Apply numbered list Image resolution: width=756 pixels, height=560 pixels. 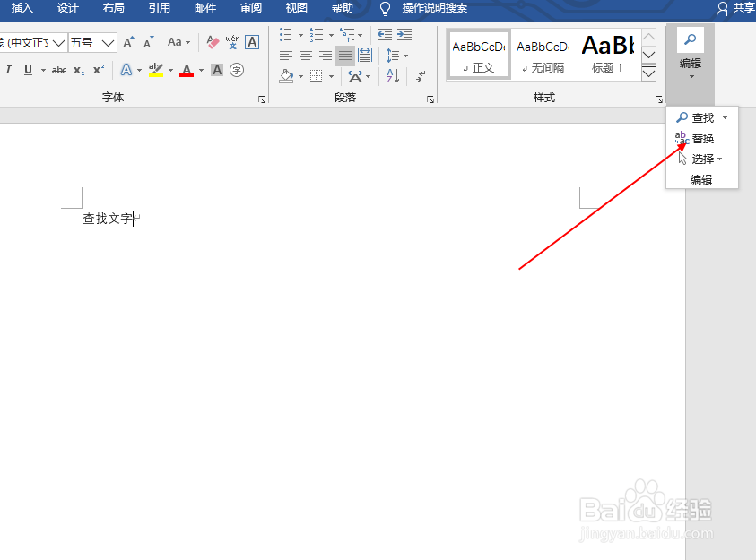click(317, 35)
